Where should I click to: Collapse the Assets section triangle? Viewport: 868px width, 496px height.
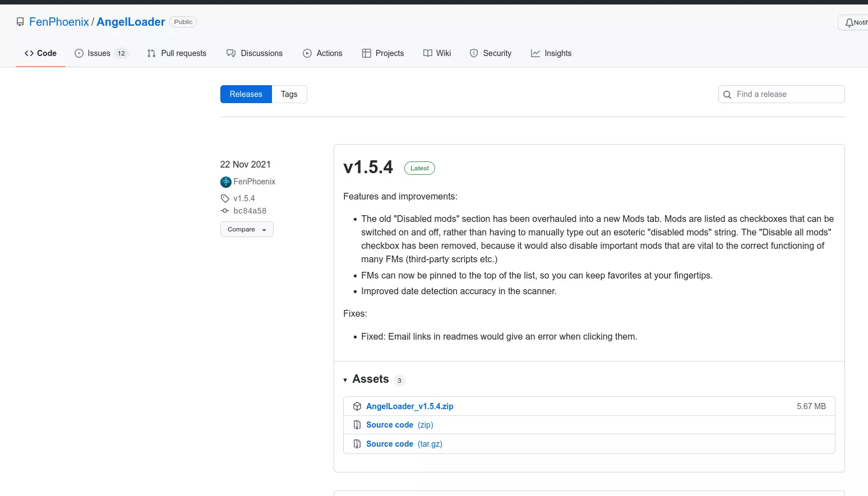point(345,380)
